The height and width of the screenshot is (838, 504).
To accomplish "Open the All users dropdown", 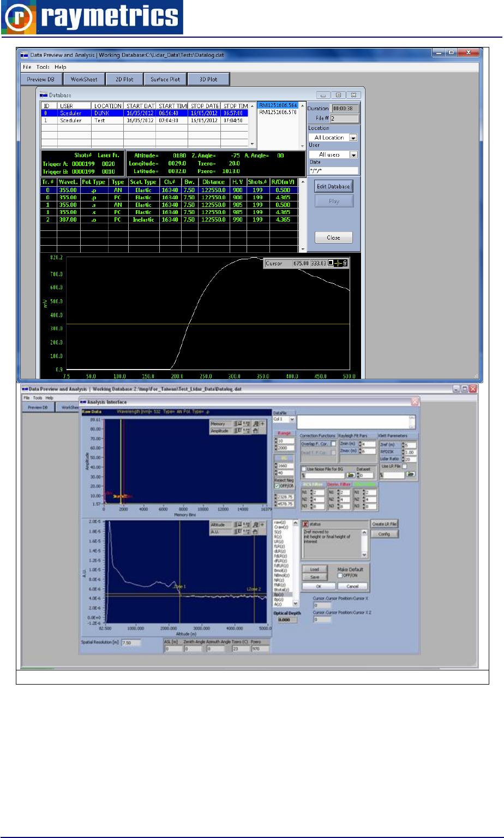I will 333,154.
